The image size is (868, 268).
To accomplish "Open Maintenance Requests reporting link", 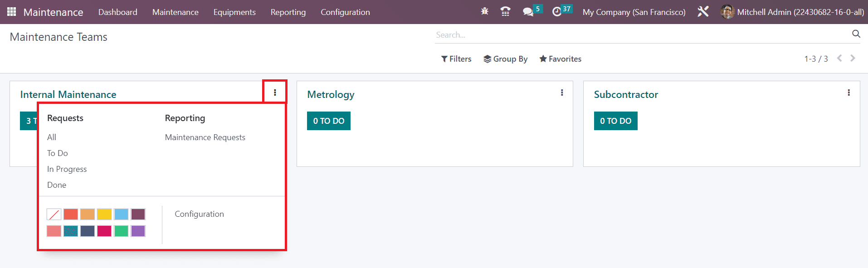I will (205, 137).
